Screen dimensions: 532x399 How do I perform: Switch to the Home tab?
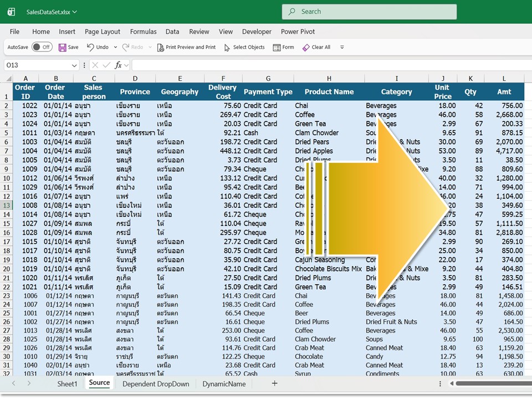coord(41,32)
